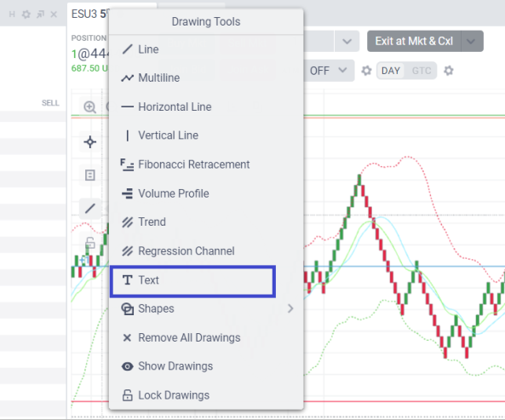Toggle Show Drawings visibility
This screenshot has height=420, width=505.
(206, 366)
